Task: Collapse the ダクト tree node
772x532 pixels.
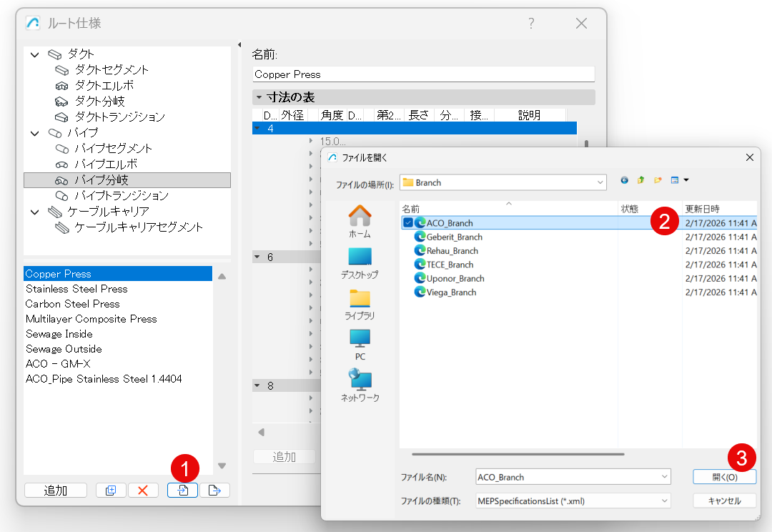Action: (34, 54)
